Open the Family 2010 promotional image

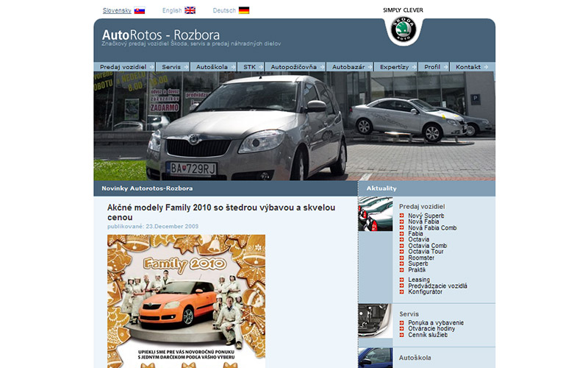186,301
